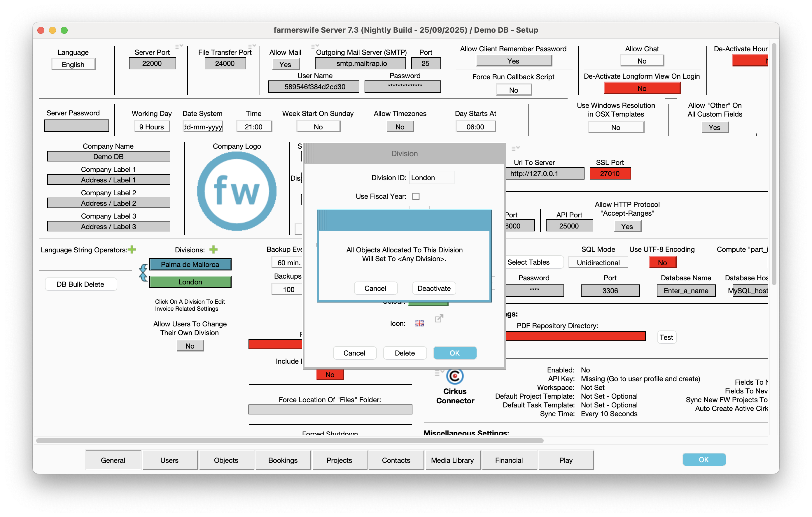Open the Media Library tab
This screenshot has width=812, height=517.
pos(452,460)
